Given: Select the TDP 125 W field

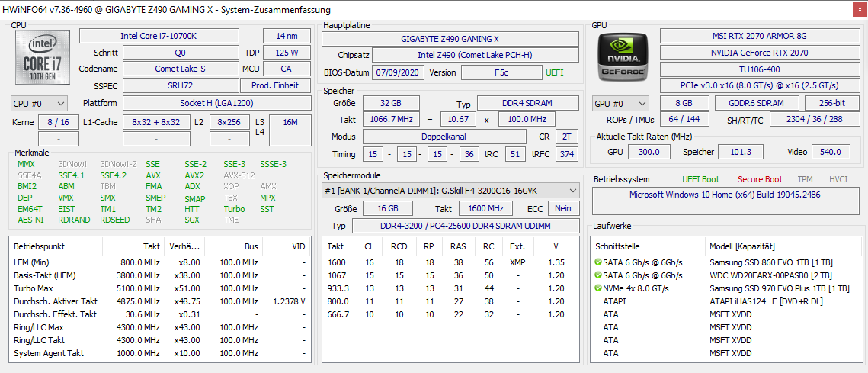Looking at the screenshot, I should (x=287, y=53).
